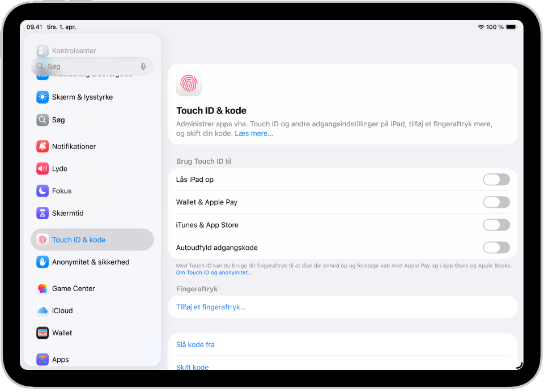Open the Søg menu entry
The image size is (544, 392).
(x=42, y=120)
